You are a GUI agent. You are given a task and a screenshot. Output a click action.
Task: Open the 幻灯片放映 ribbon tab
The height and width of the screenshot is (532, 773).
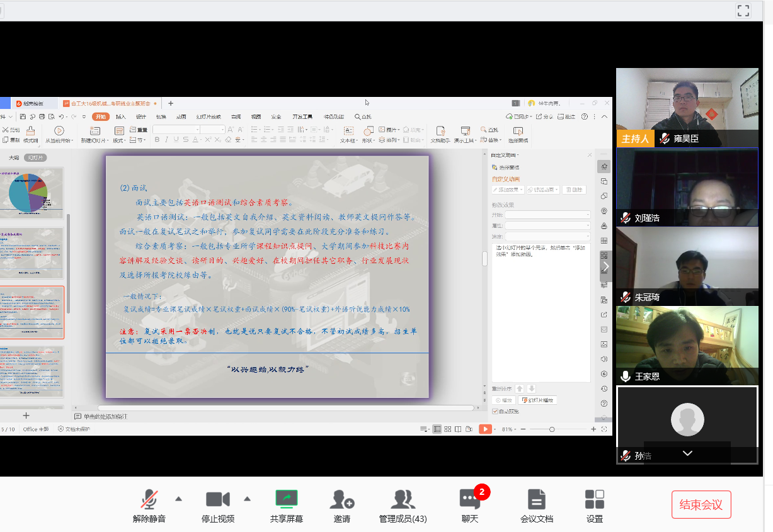coord(209,116)
